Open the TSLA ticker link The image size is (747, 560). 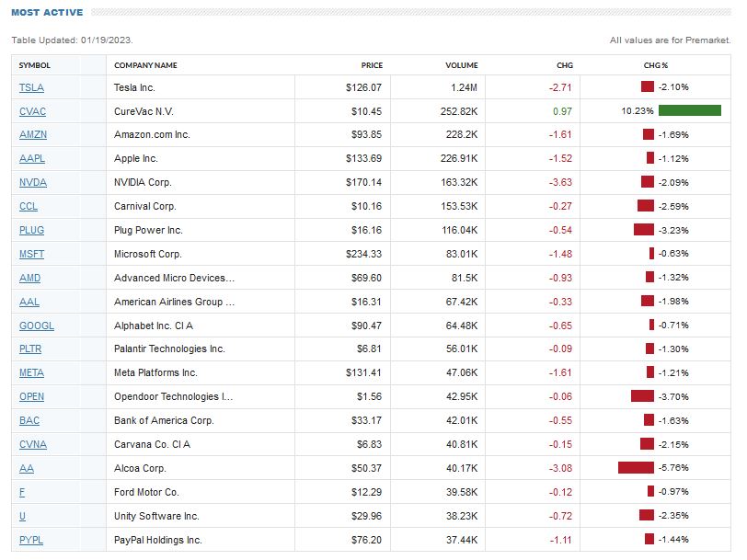point(31,87)
